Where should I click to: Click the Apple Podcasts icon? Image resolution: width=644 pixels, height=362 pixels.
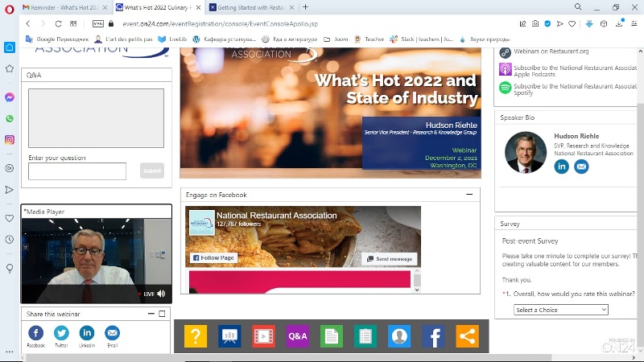pos(506,69)
